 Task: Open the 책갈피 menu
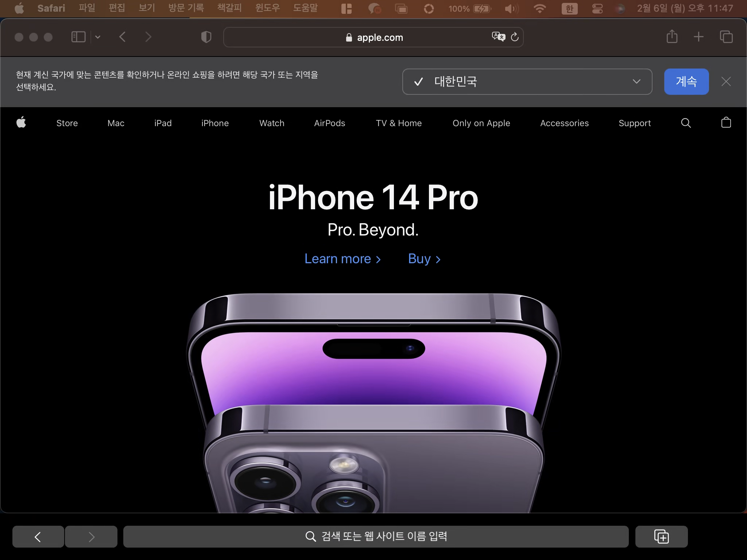click(229, 8)
